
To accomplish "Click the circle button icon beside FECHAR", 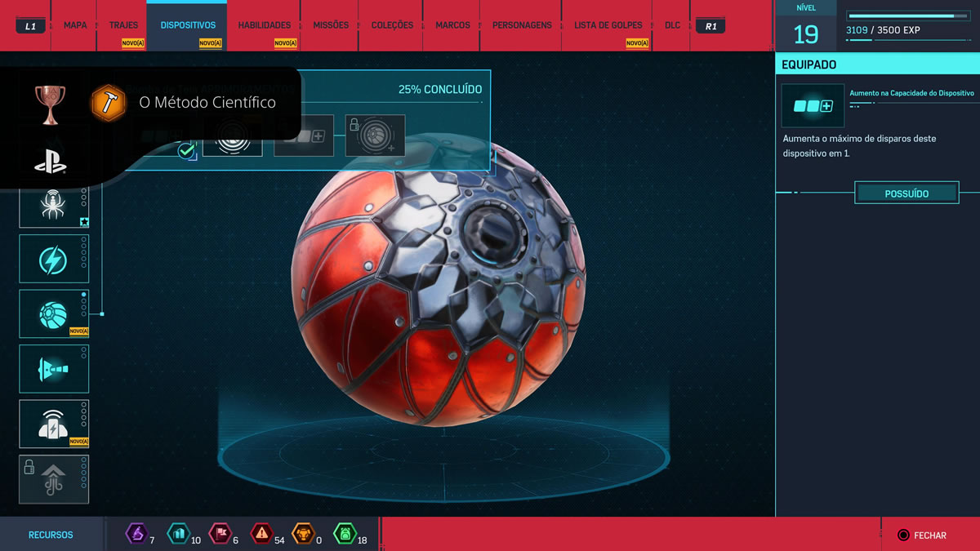I will coord(903,535).
